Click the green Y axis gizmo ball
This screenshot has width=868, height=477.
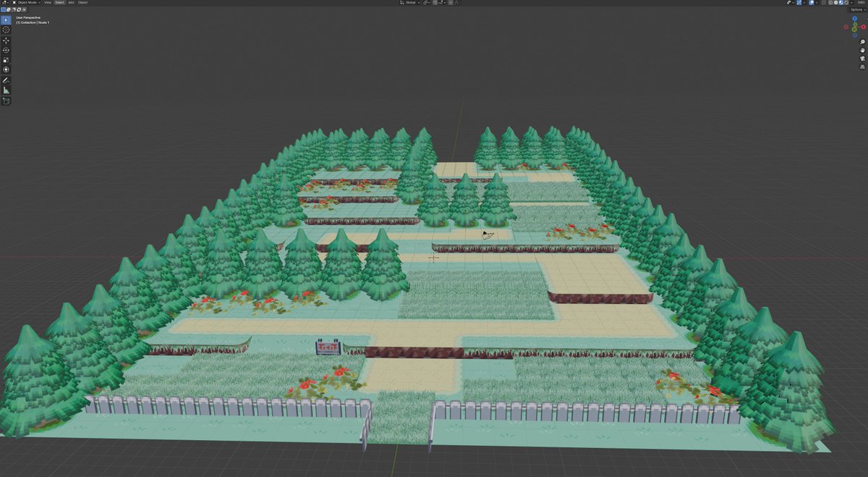[x=855, y=24]
